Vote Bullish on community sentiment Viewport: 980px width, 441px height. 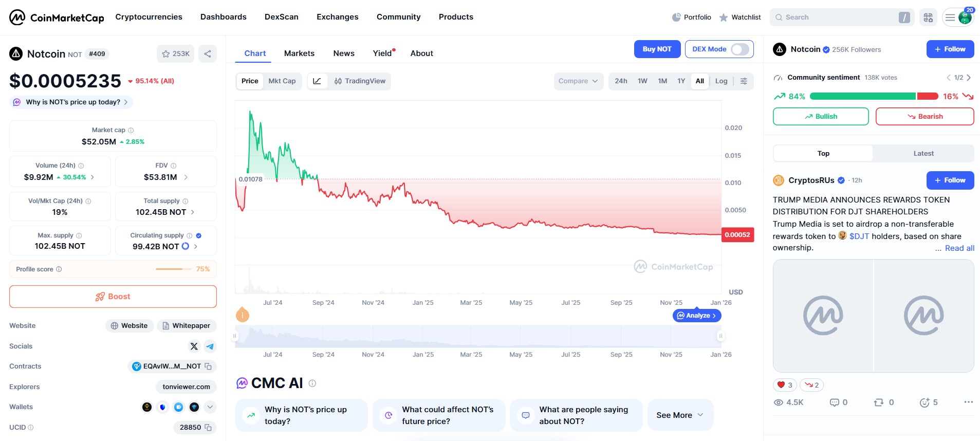820,117
